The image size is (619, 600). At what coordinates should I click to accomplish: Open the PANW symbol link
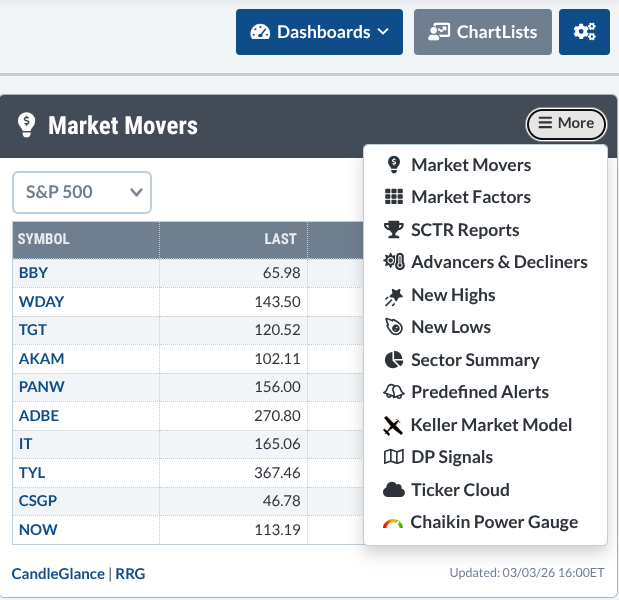(41, 386)
